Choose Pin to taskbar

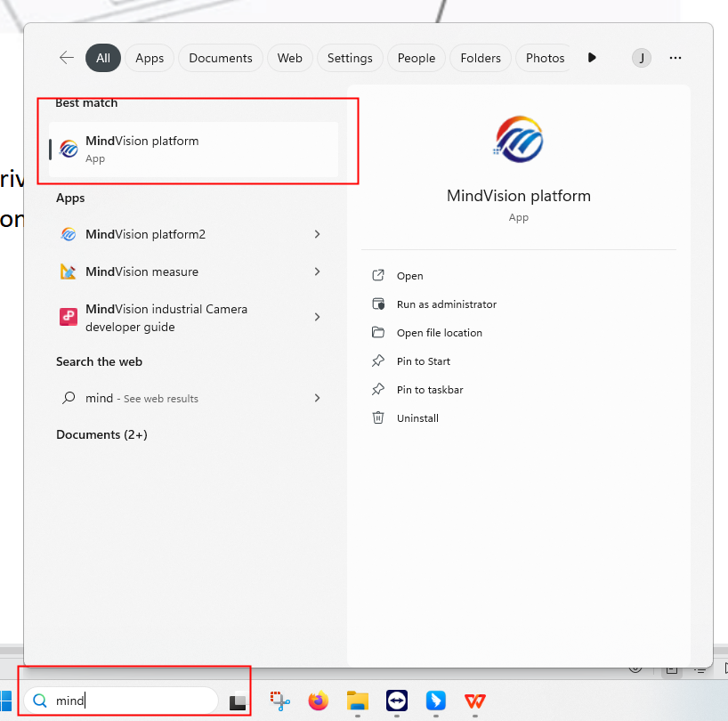point(430,390)
